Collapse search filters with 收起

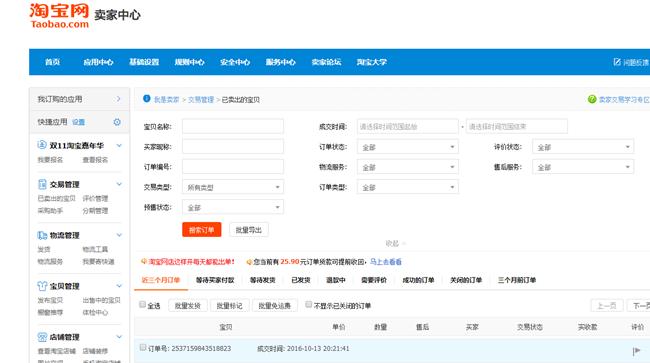pos(395,243)
